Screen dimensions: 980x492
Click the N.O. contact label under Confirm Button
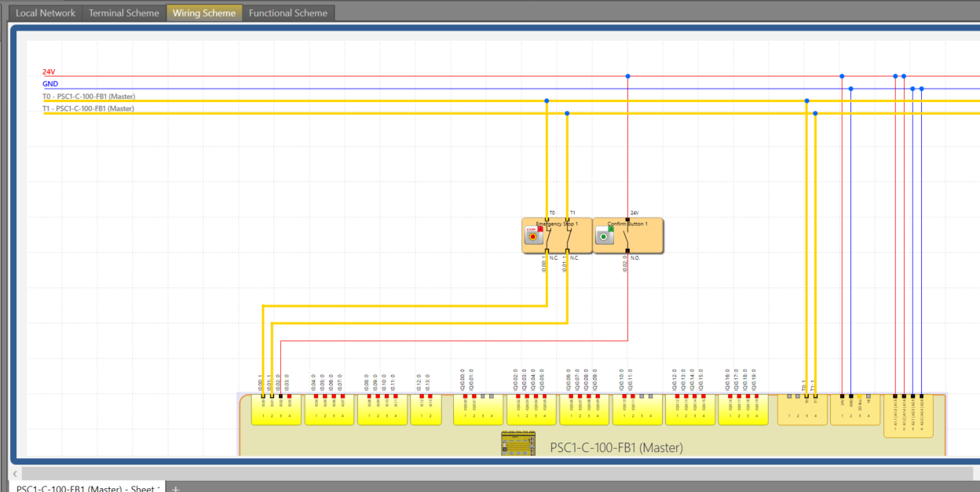[635, 257]
